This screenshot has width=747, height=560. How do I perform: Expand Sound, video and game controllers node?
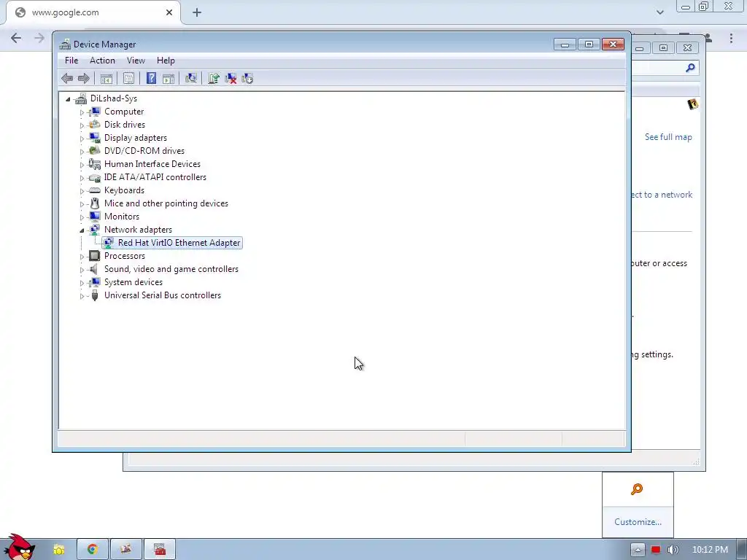[x=82, y=270]
